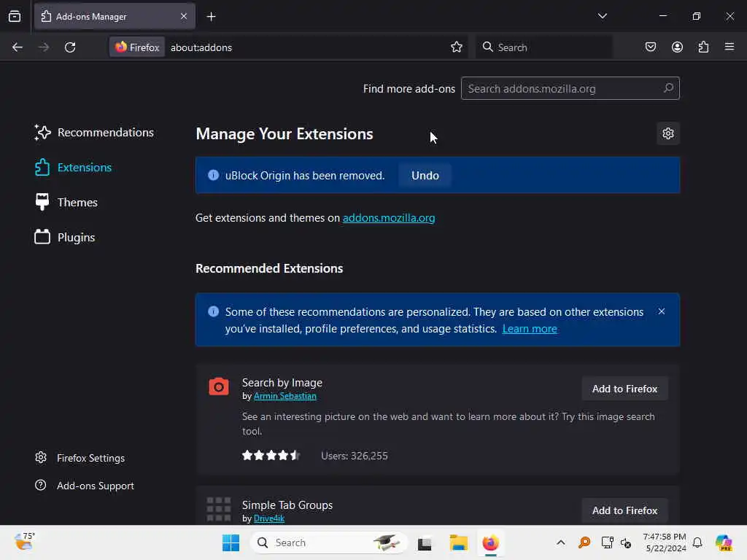Open the Armin Sebastian author link
The image size is (747, 560).
[285, 396]
